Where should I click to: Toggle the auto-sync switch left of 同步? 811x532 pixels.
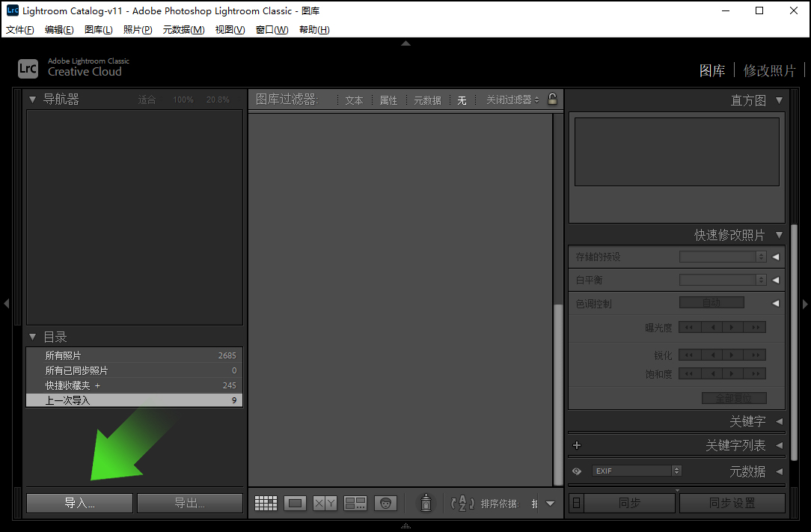click(576, 504)
